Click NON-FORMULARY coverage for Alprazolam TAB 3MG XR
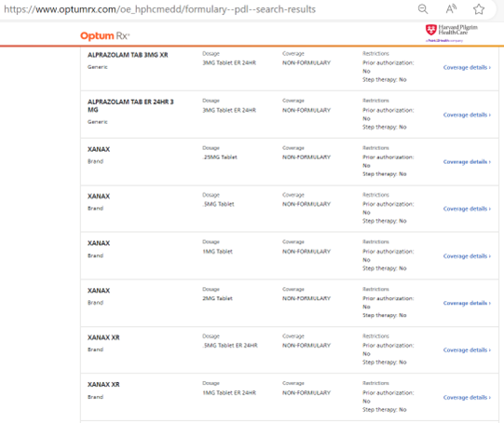Viewport: 504px width, 423px height. pos(306,63)
